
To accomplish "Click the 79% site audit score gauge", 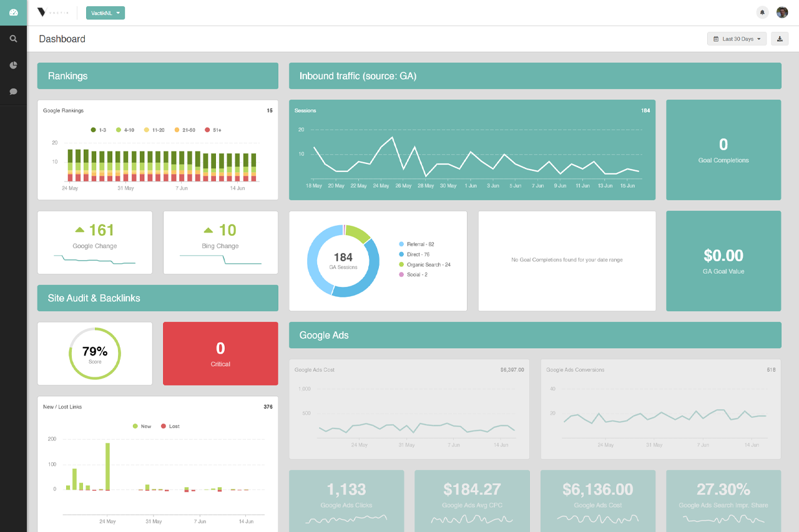I will (x=95, y=353).
